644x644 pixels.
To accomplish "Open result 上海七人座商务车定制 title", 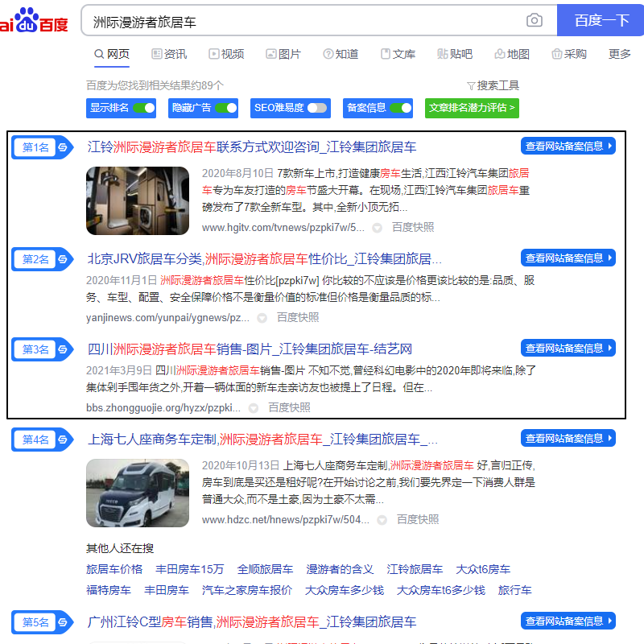I will 262,440.
